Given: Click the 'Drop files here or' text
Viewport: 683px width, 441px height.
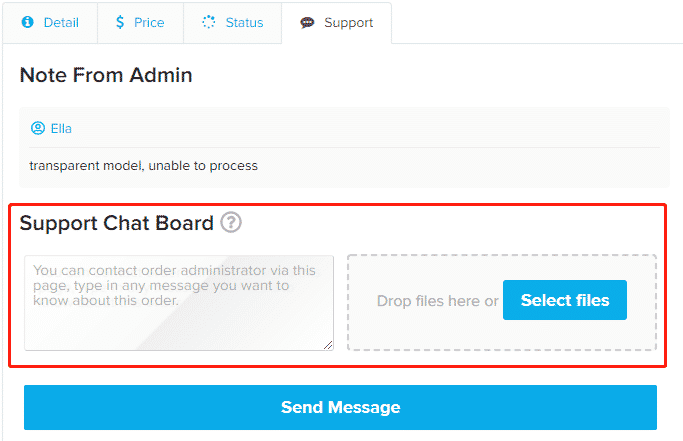Looking at the screenshot, I should [437, 301].
